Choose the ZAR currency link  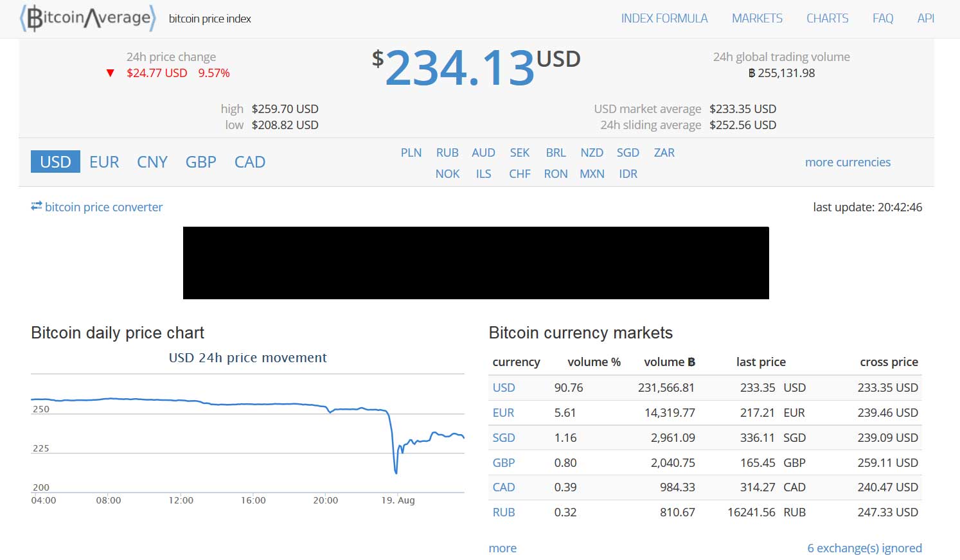click(664, 153)
